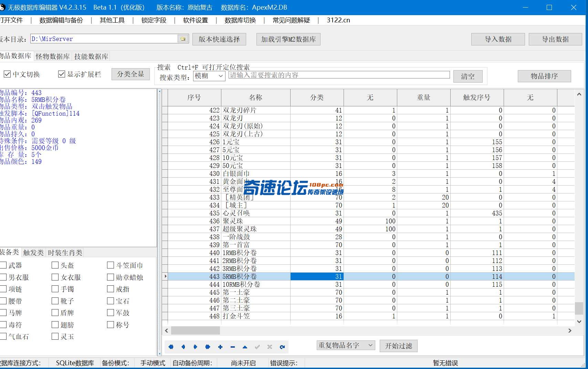The height and width of the screenshot is (369, 588).
Task: Check the 头盔 category checkbox
Action: (x=55, y=265)
